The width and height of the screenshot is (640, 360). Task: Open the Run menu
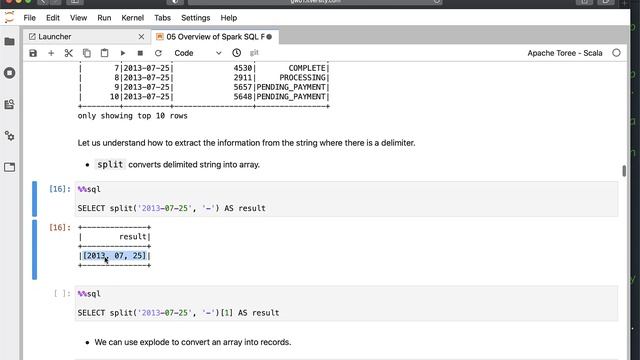click(104, 18)
